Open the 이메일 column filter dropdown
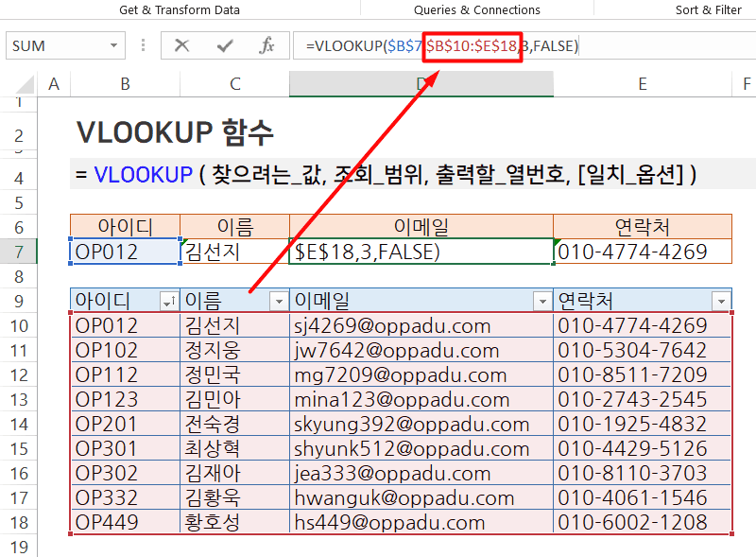Image resolution: width=756 pixels, height=557 pixels. [x=542, y=302]
